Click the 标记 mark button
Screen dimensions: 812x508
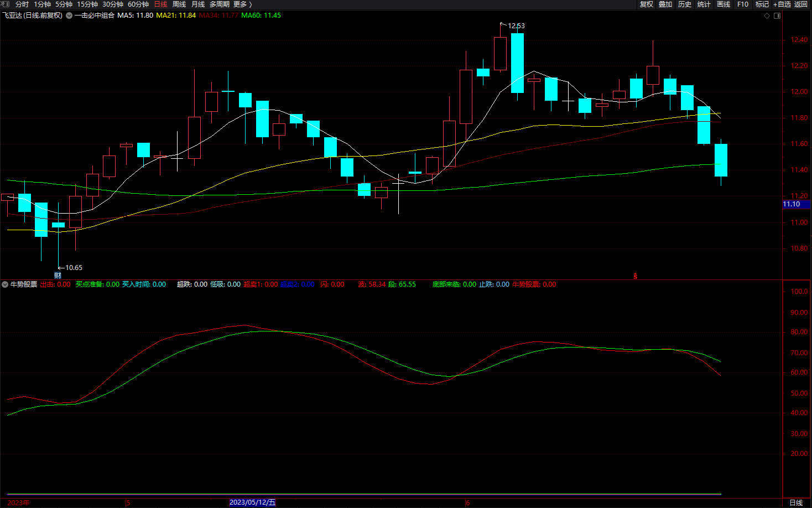coord(762,4)
